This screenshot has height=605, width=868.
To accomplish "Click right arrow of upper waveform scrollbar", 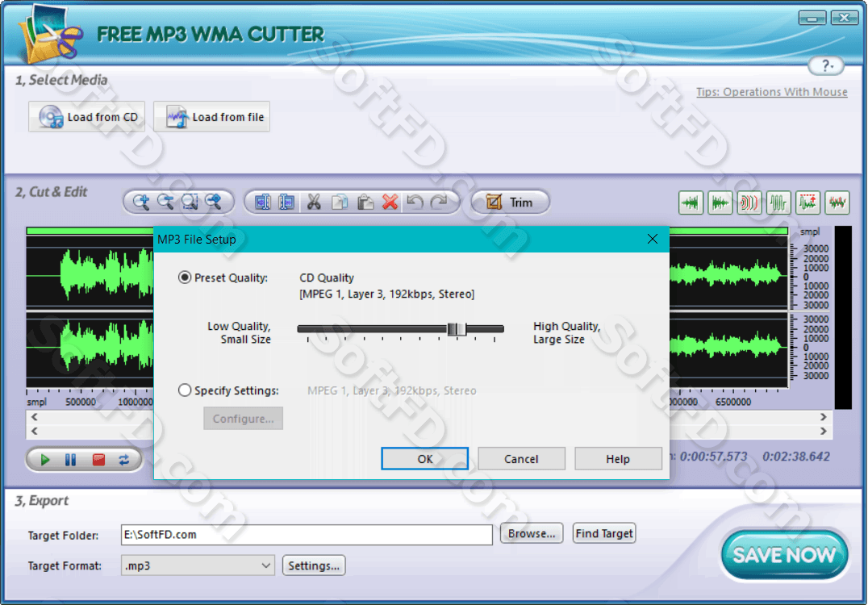I will point(823,417).
